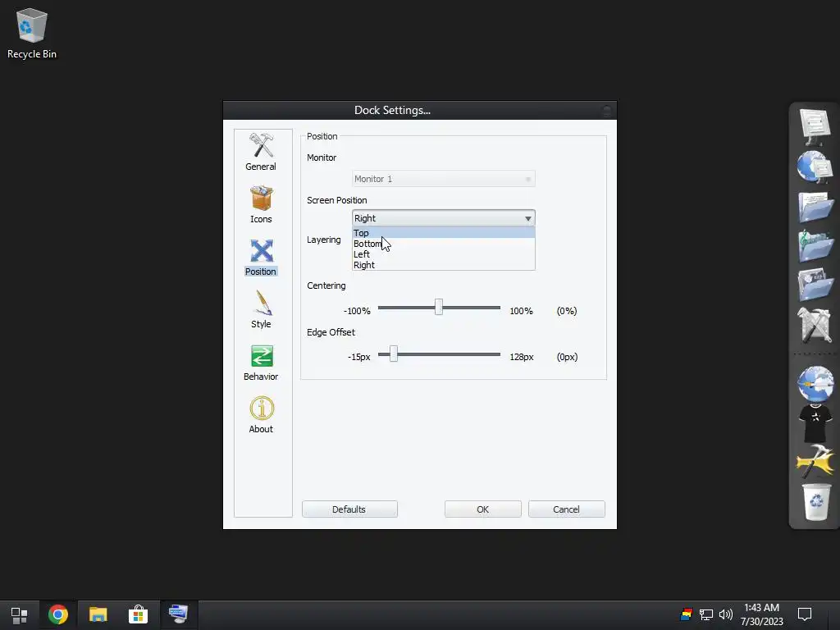
Task: Choose Left from Screen Position list
Action: [444, 254]
